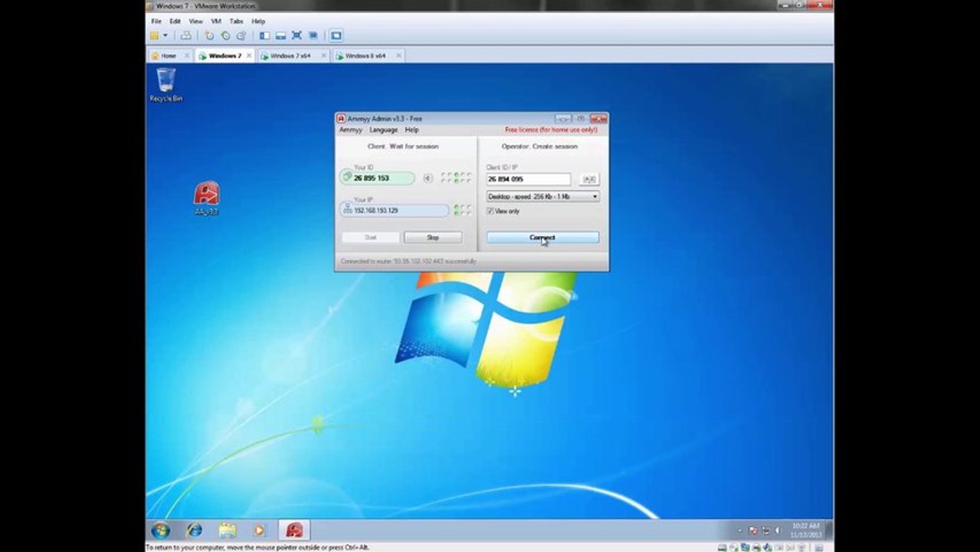Expand the Desktop speed dropdown
Viewport: 980px width, 552px height.
pyautogui.click(x=595, y=197)
